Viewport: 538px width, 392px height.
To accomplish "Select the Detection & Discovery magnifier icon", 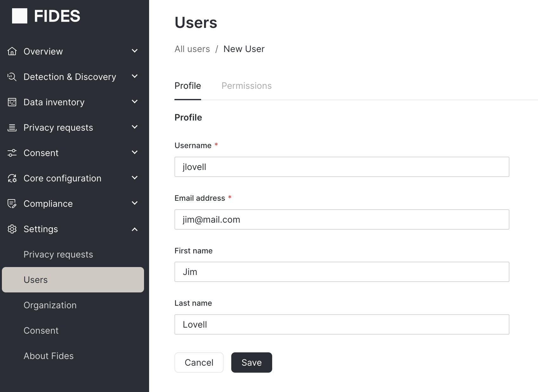I will pyautogui.click(x=12, y=76).
